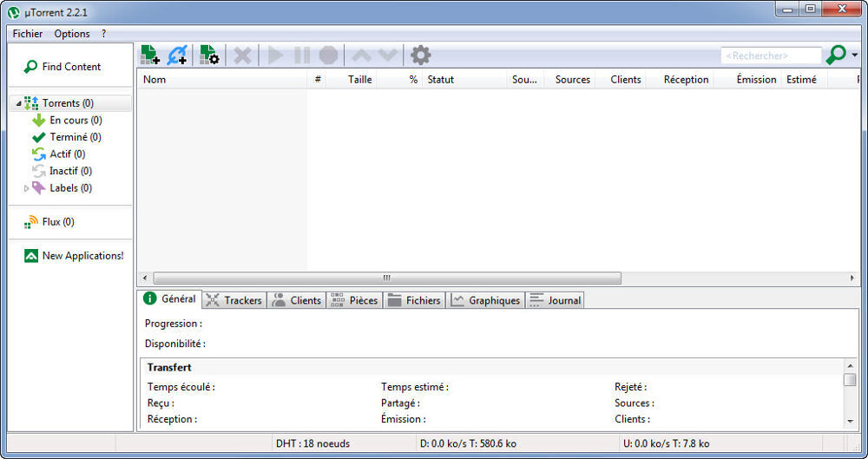Click the Transfert panel vertical scrollbar thumb
Screen dimensions: 868x459
851,380
